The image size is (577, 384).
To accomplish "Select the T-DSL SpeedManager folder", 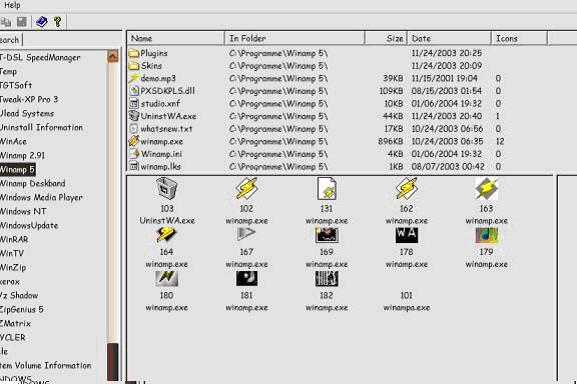I will (x=40, y=57).
